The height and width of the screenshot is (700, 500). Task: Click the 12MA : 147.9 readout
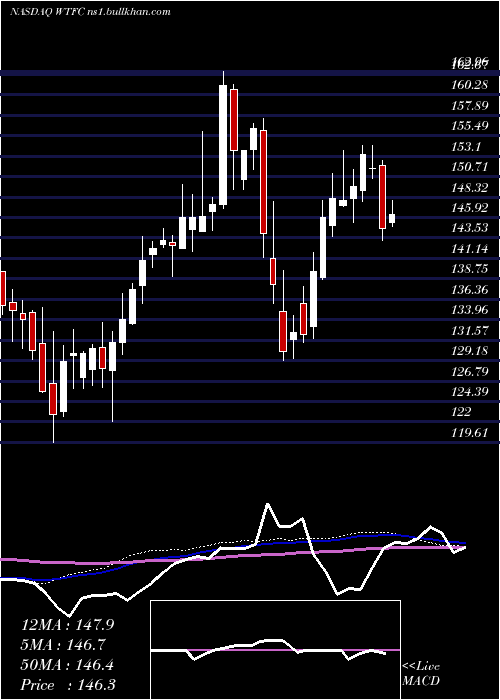point(67,625)
